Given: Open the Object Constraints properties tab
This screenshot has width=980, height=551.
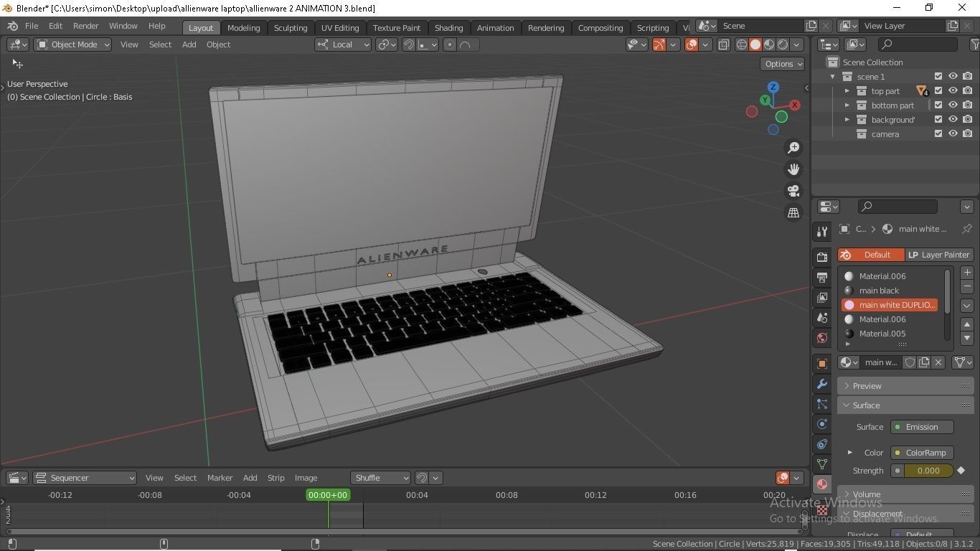Looking at the screenshot, I should [x=822, y=444].
